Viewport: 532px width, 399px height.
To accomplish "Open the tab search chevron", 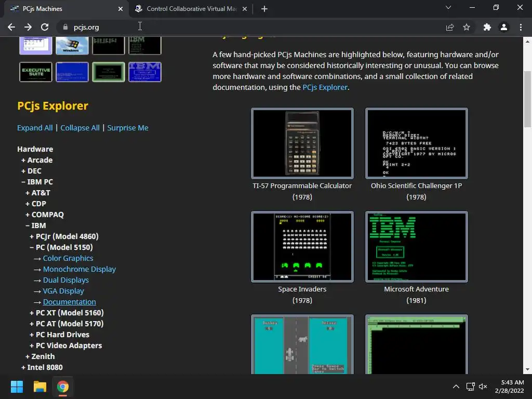I will click(448, 7).
